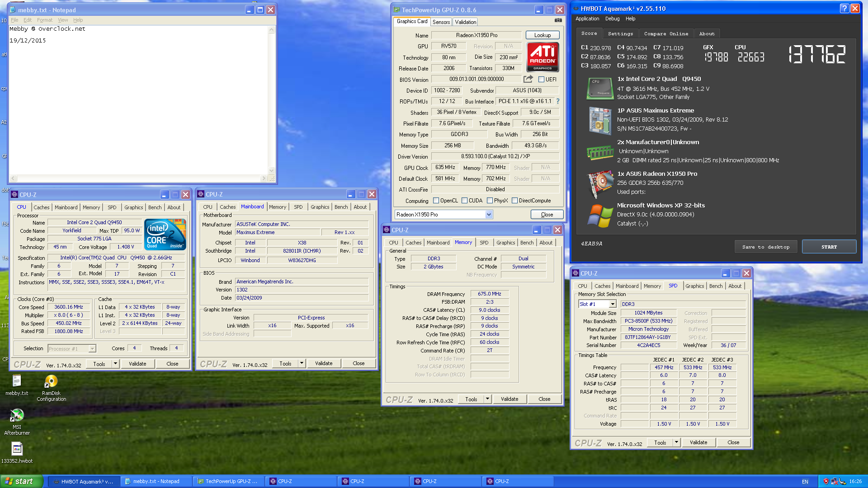Expand Tools dropdown arrow in SPD tab window
The width and height of the screenshot is (868, 488).
[677, 442]
